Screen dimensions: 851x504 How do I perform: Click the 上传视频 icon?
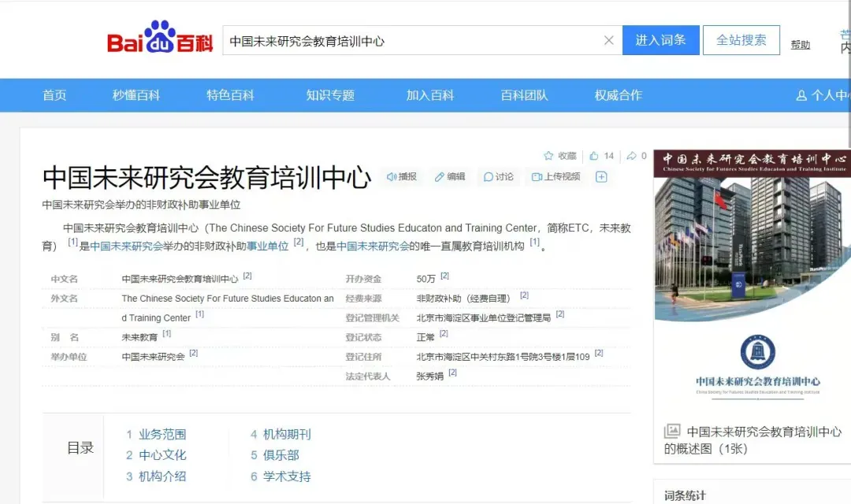point(537,177)
